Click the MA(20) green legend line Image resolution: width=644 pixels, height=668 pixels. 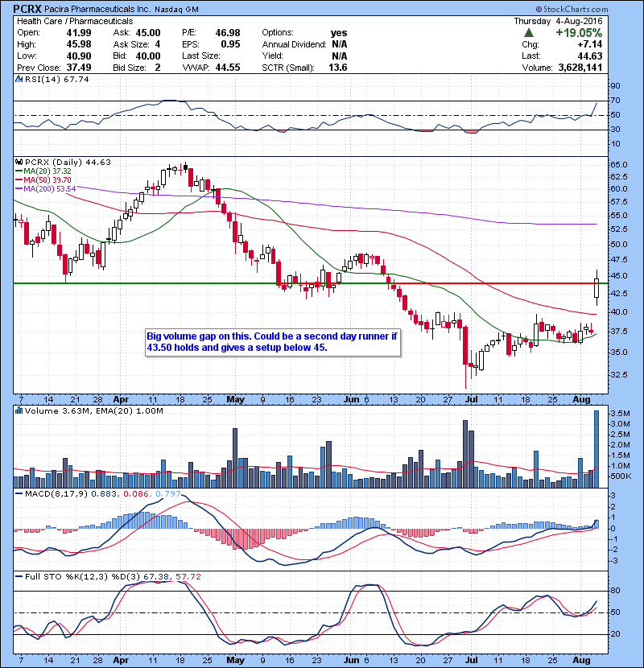pos(19,171)
